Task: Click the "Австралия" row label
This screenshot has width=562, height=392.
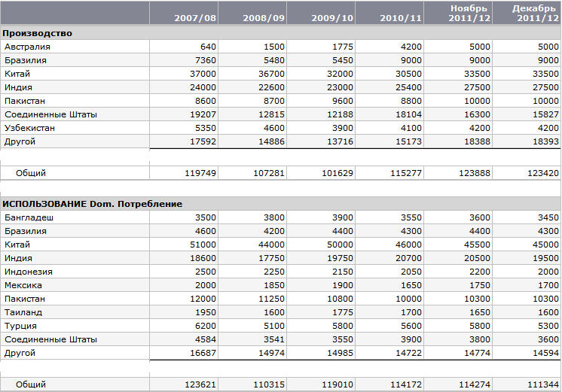Action: 27,47
